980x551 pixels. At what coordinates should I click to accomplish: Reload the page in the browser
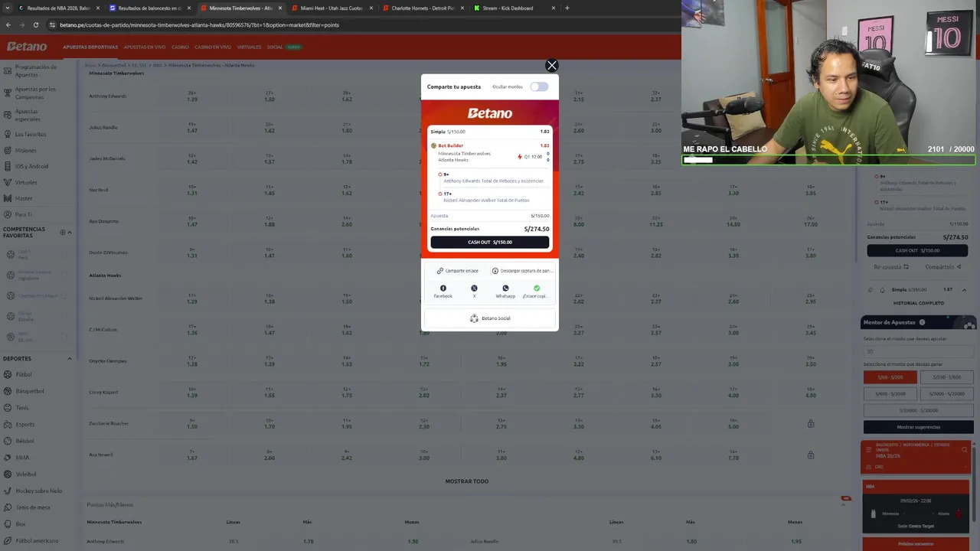tap(36, 24)
